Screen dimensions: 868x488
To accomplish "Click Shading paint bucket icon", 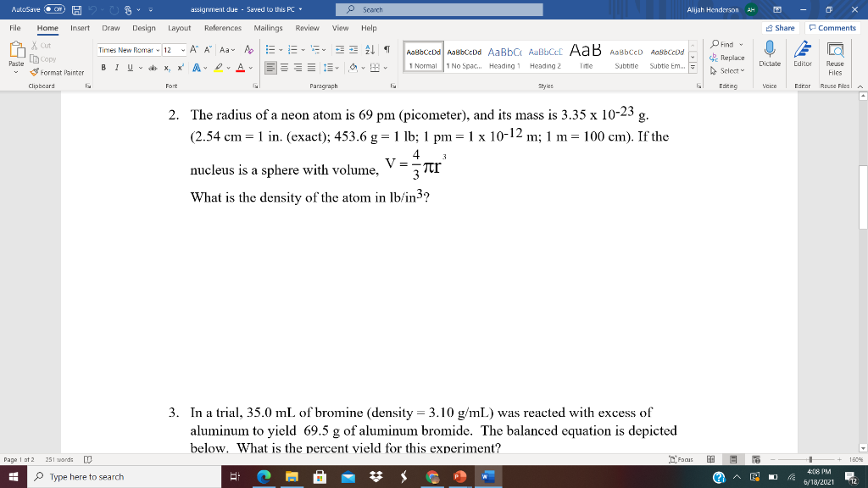I will [x=353, y=68].
